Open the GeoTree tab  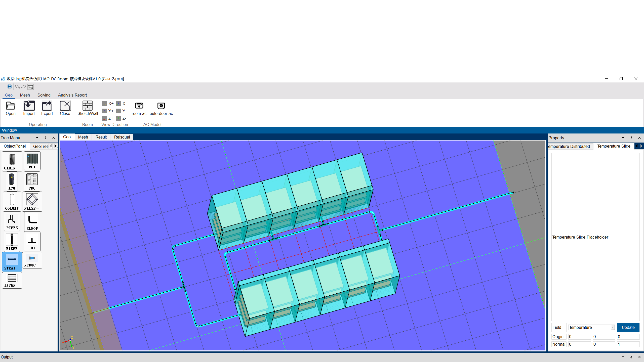coord(41,146)
